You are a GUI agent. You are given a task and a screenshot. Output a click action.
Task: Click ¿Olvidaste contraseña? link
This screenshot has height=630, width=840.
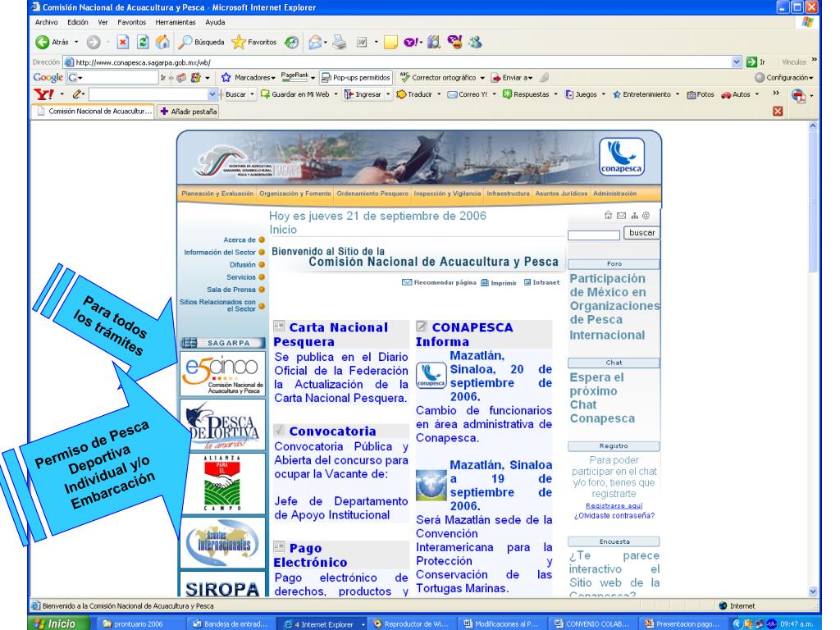tap(614, 516)
